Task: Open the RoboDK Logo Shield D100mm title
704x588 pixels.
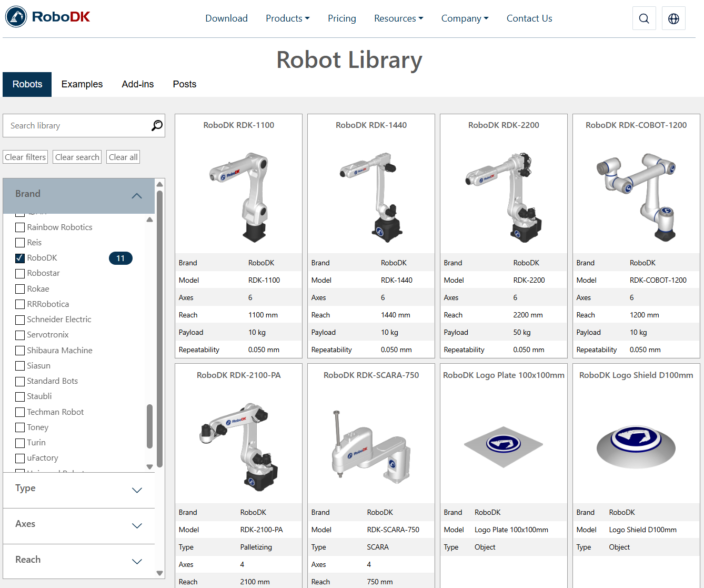Action: click(x=637, y=375)
